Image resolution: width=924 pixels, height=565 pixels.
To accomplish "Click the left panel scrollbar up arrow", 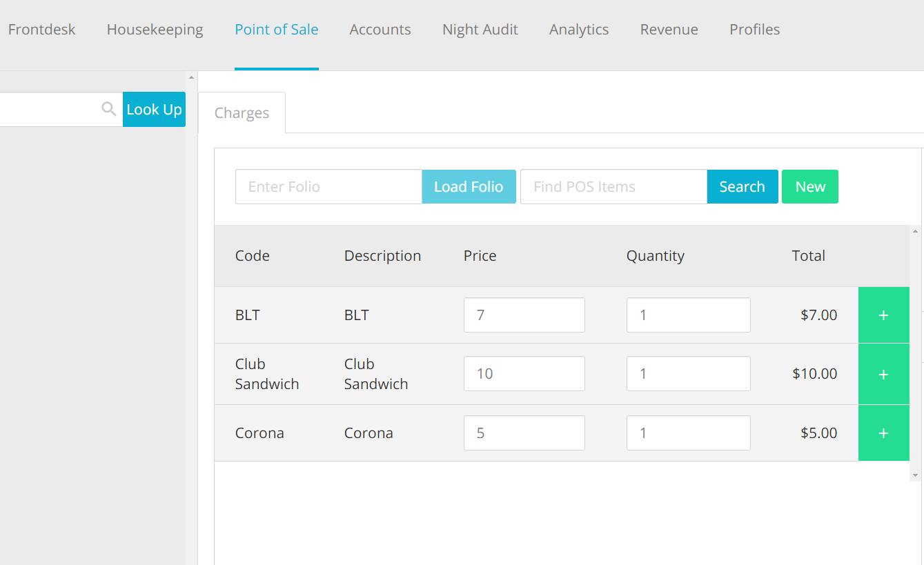I will click(191, 77).
